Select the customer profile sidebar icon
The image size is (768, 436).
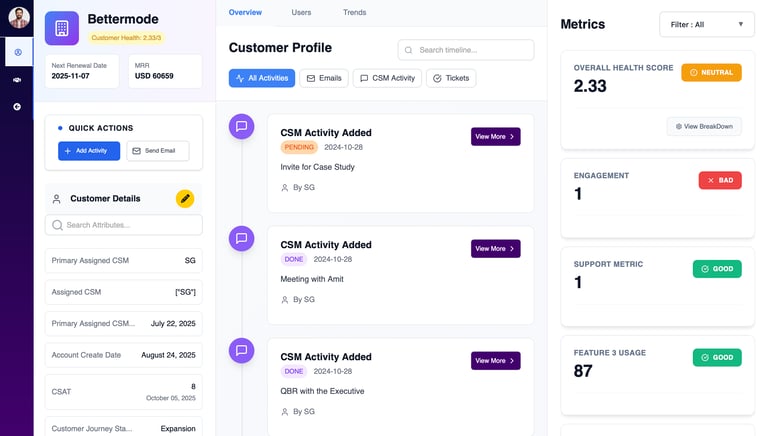18,52
